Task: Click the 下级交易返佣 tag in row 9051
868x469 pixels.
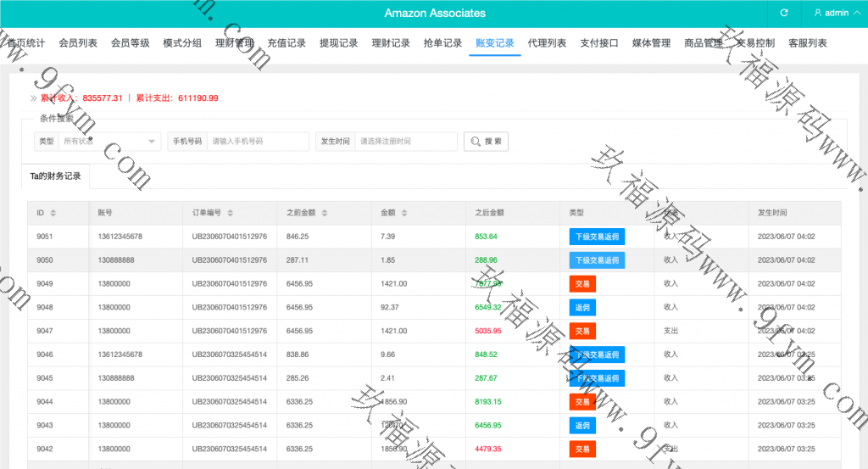Action: [x=597, y=237]
